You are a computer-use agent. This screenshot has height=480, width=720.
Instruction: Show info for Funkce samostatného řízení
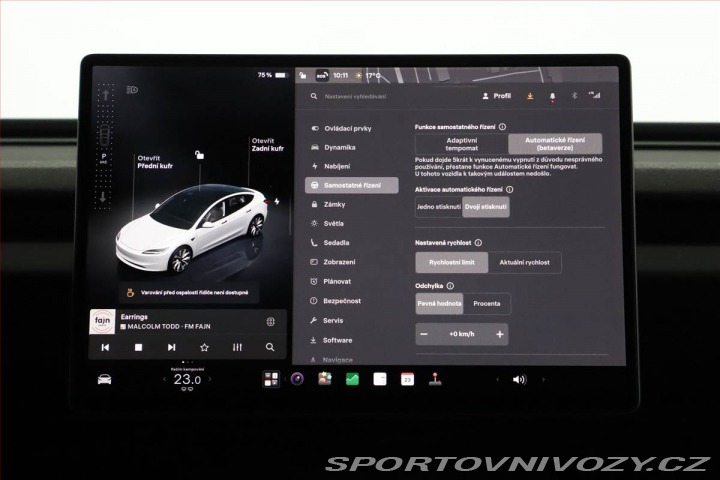[x=503, y=127]
